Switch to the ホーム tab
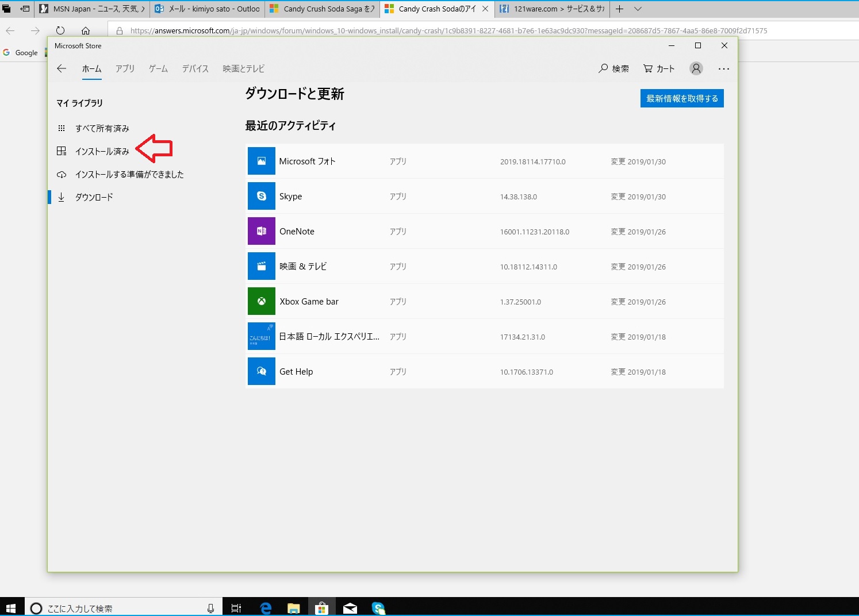 (x=91, y=68)
